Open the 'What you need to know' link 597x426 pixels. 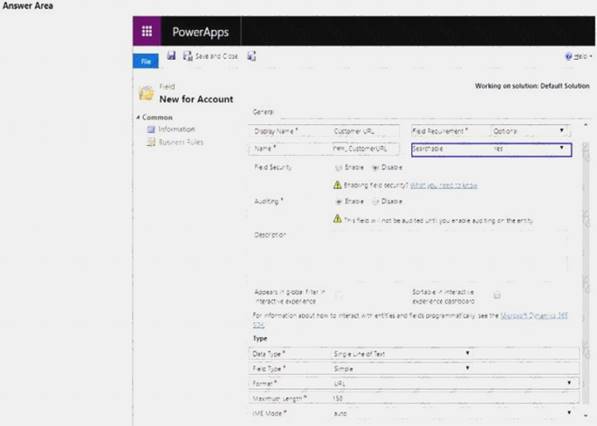pos(444,185)
